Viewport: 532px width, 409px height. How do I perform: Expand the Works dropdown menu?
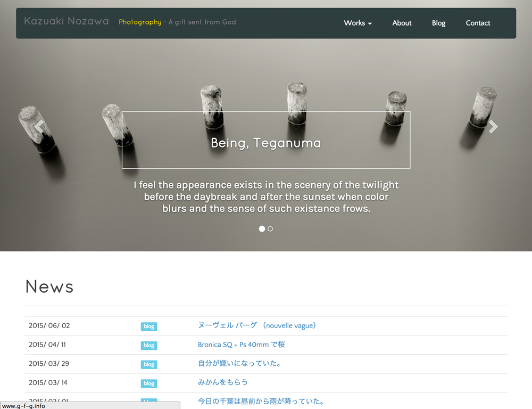(x=358, y=23)
